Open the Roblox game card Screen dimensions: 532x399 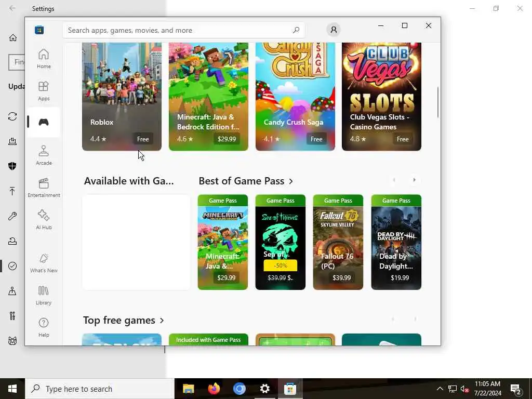tap(122, 97)
